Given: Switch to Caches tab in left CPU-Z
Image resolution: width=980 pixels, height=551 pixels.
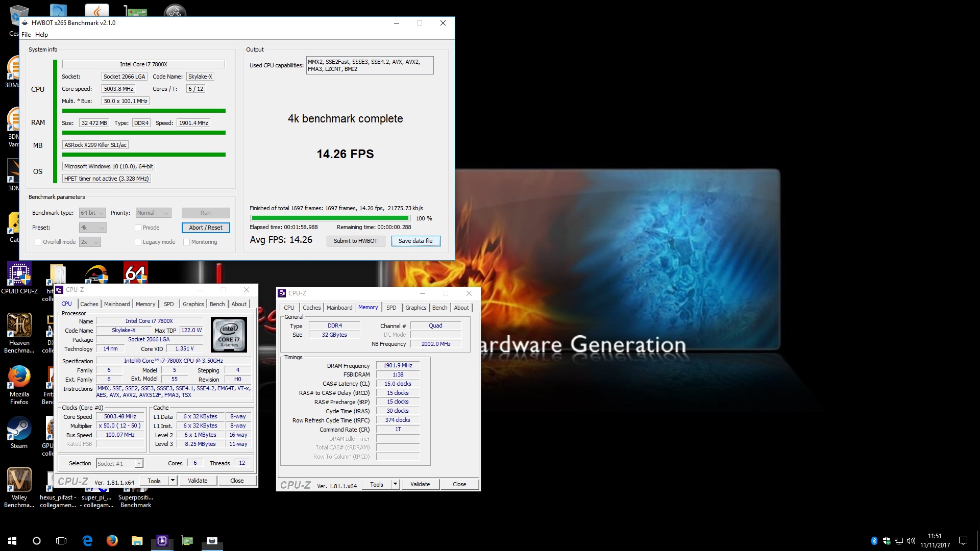Looking at the screenshot, I should [89, 304].
